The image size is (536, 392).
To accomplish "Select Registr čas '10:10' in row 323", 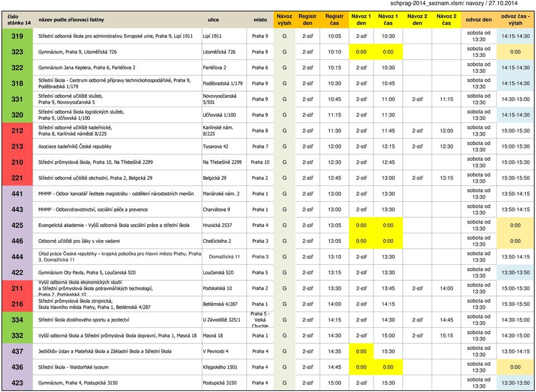I will pos(334,52).
